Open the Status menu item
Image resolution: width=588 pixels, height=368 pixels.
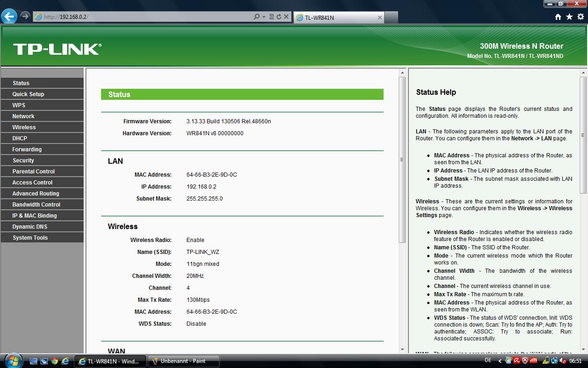[x=42, y=83]
